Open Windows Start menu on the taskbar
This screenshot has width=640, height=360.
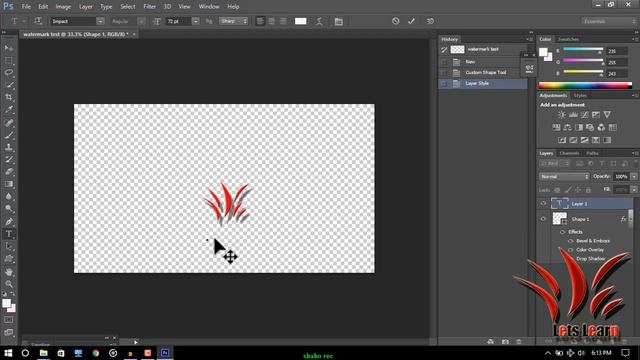click(8, 353)
